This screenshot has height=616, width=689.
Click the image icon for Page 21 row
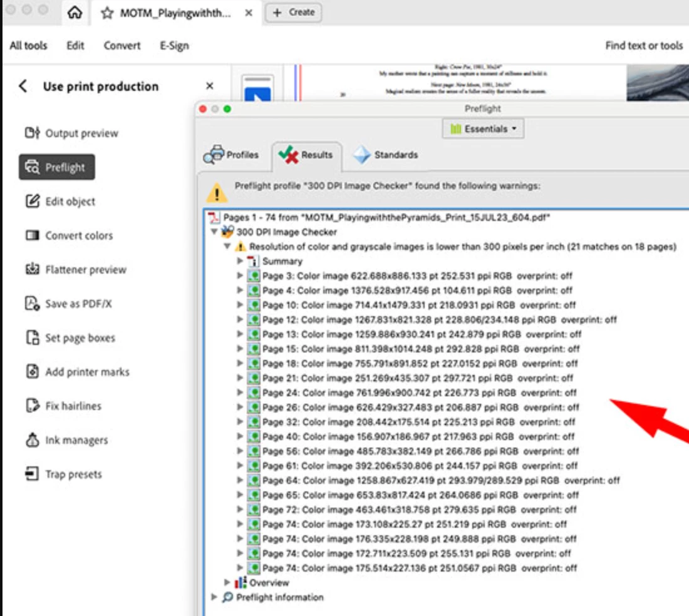254,378
